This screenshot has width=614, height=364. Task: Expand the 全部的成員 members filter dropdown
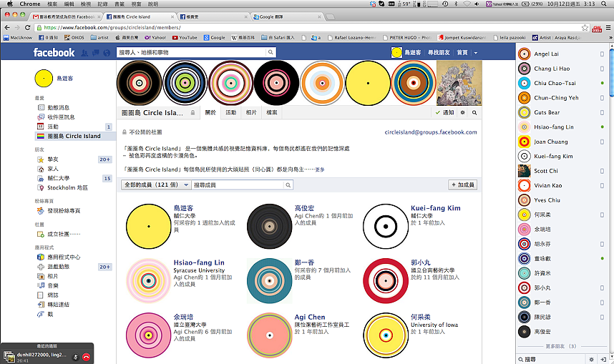(x=155, y=185)
